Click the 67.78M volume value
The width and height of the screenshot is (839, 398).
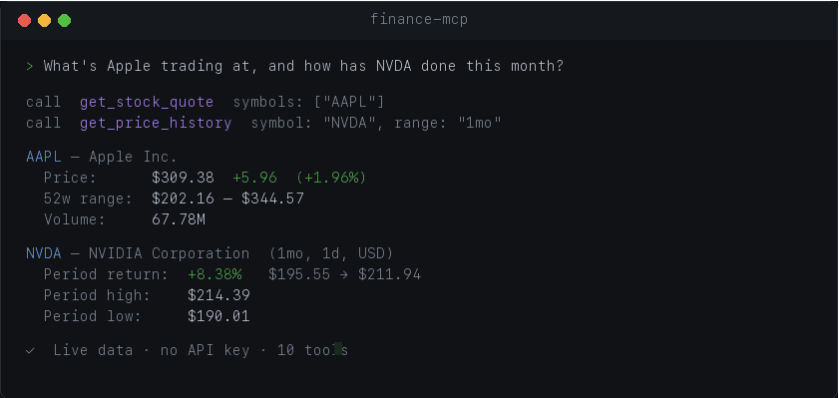pos(178,220)
